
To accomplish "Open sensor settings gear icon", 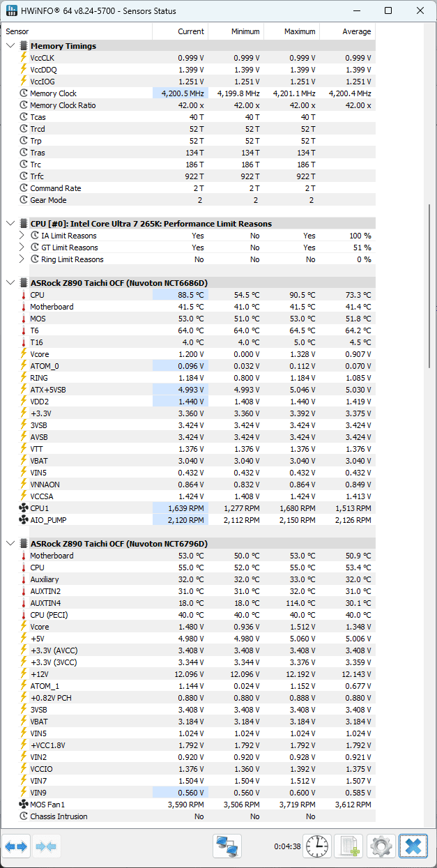I will pos(381,846).
